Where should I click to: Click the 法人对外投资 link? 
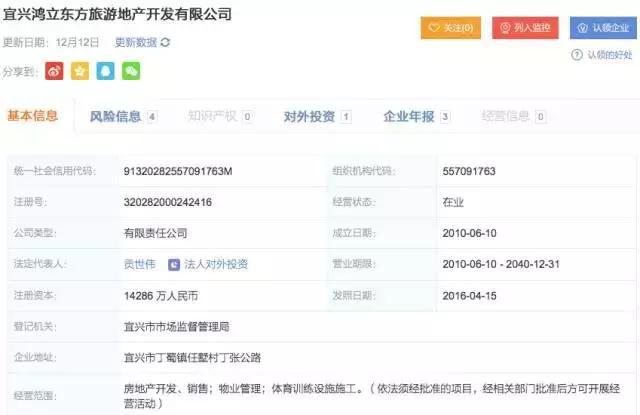tap(216, 264)
